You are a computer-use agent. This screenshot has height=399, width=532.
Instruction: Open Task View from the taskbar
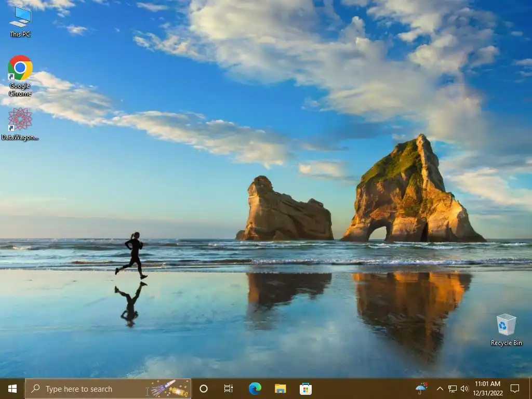point(229,389)
